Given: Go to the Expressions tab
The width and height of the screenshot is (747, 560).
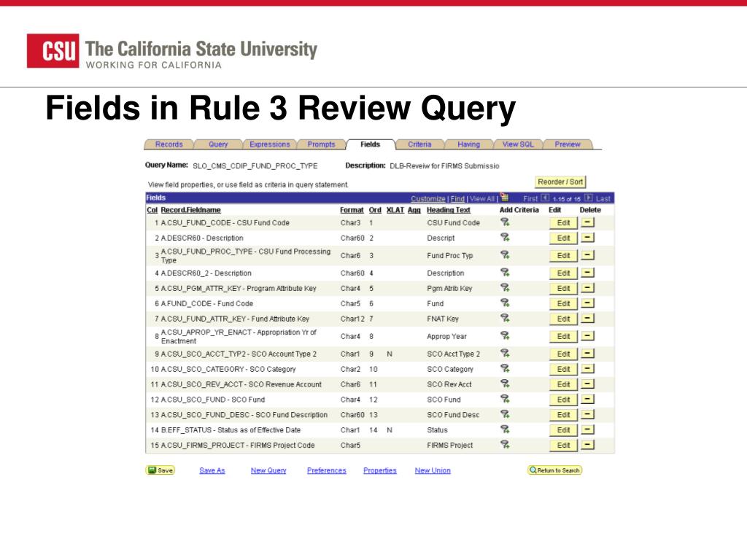Looking at the screenshot, I should click(x=270, y=144).
